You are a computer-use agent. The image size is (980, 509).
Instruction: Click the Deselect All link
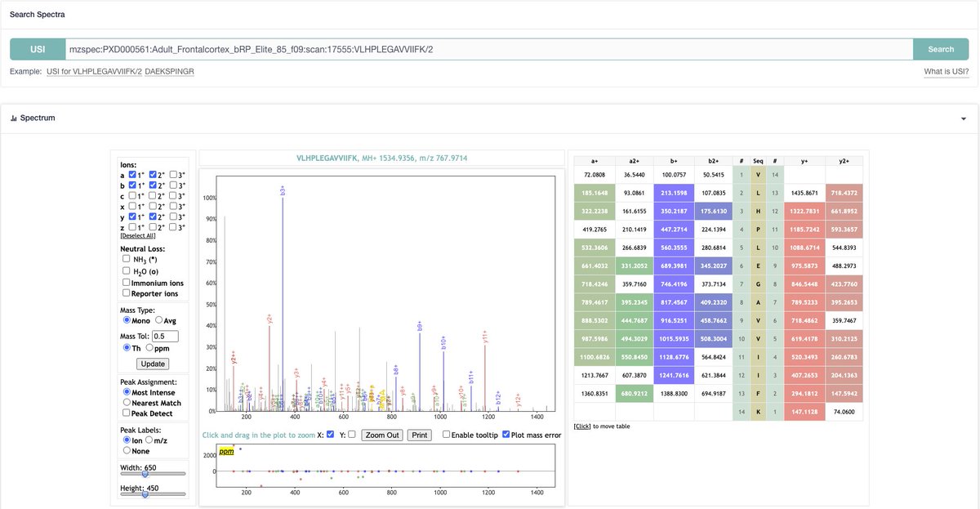coord(138,236)
